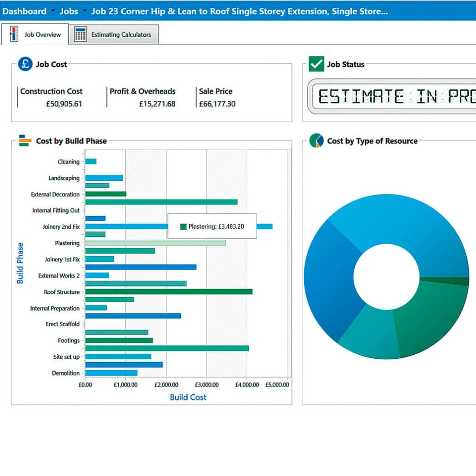The image size is (476, 476).
Task: Click the Demolition bar in the chart
Action: tap(112, 373)
